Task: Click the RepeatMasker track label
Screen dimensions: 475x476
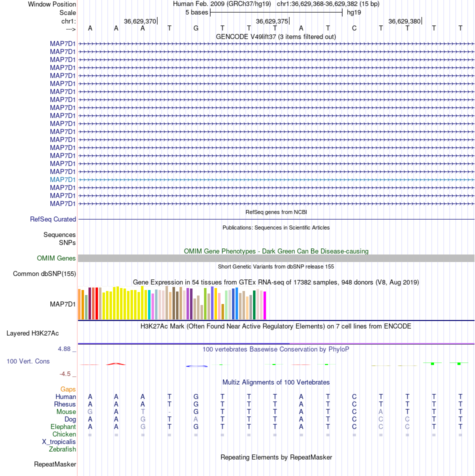Action: click(55, 464)
